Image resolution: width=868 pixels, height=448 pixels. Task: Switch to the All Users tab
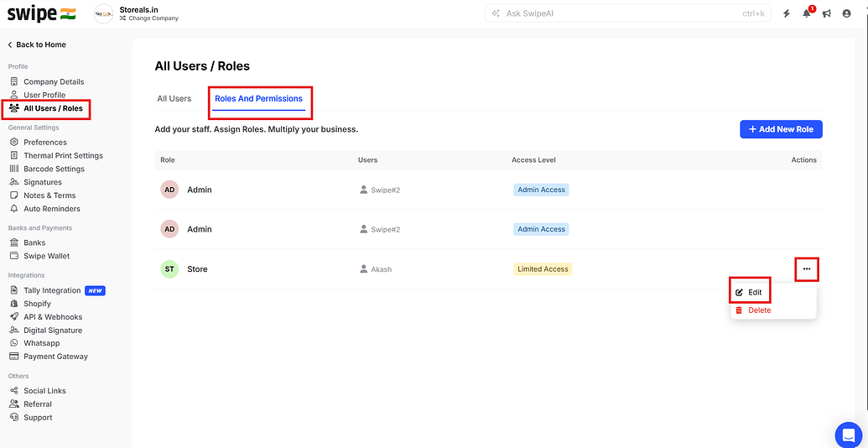[174, 99]
